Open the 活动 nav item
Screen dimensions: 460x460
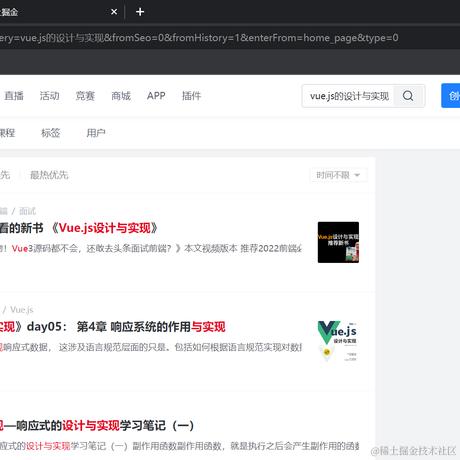(x=50, y=96)
